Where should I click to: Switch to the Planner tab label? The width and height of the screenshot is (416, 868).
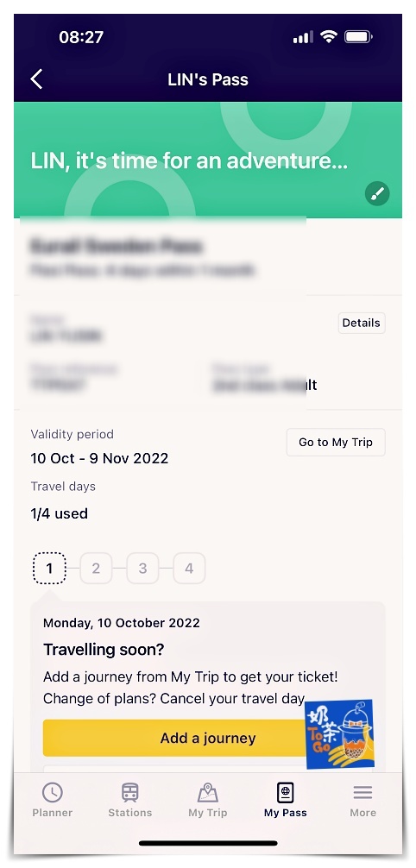pos(53,813)
